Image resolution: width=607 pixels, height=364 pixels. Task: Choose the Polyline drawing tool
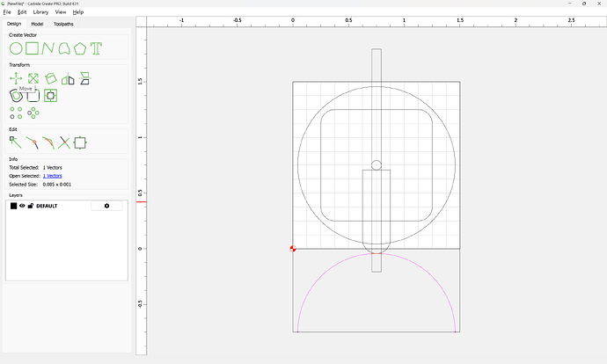pos(48,48)
